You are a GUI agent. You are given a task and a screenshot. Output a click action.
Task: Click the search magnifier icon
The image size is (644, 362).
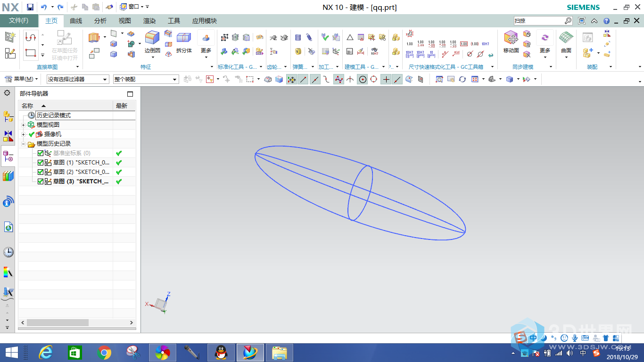pyautogui.click(x=568, y=21)
